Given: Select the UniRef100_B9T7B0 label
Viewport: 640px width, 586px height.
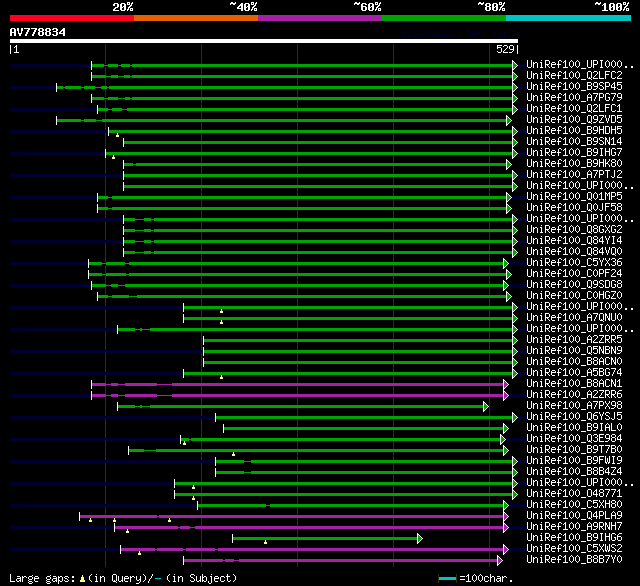Looking at the screenshot, I should point(574,450).
